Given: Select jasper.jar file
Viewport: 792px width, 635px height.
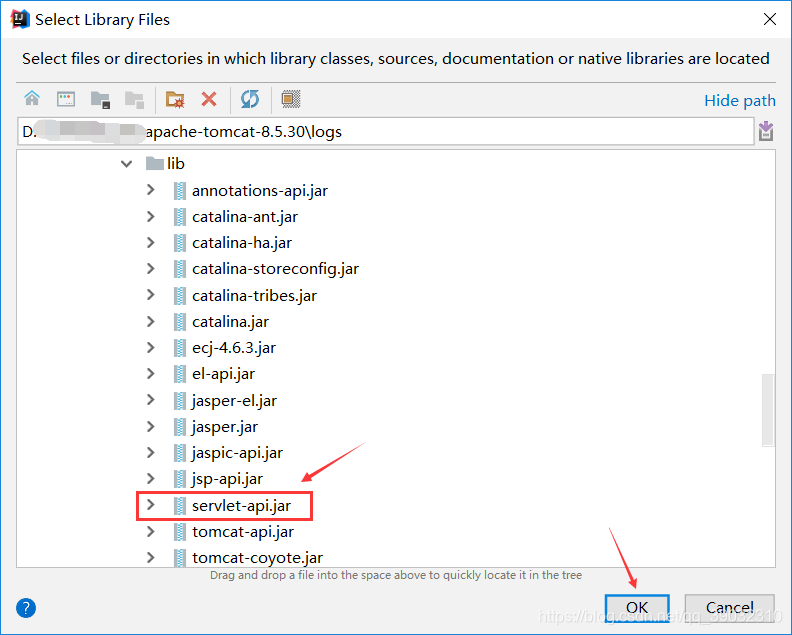Looking at the screenshot, I should pyautogui.click(x=216, y=426).
